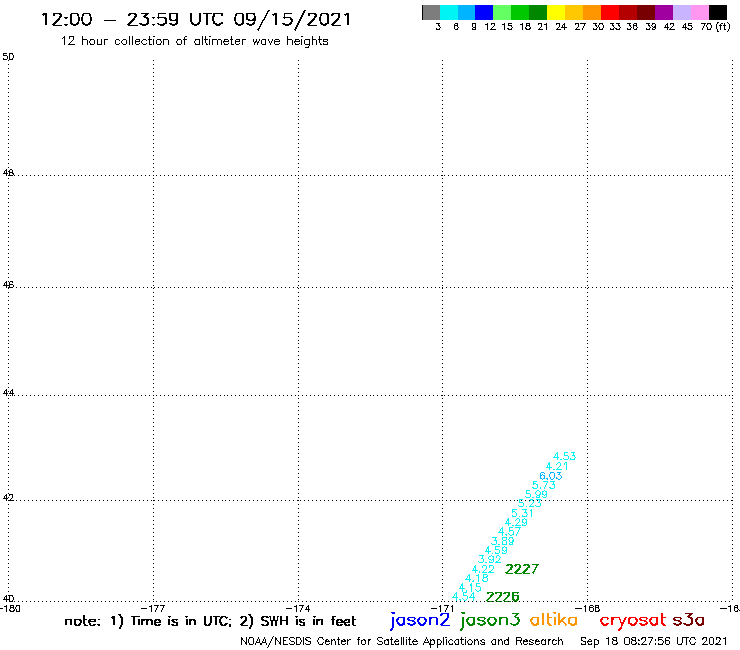Click the yellow swatch in the color bar
Screen dimensions: 740x650
tap(556, 13)
